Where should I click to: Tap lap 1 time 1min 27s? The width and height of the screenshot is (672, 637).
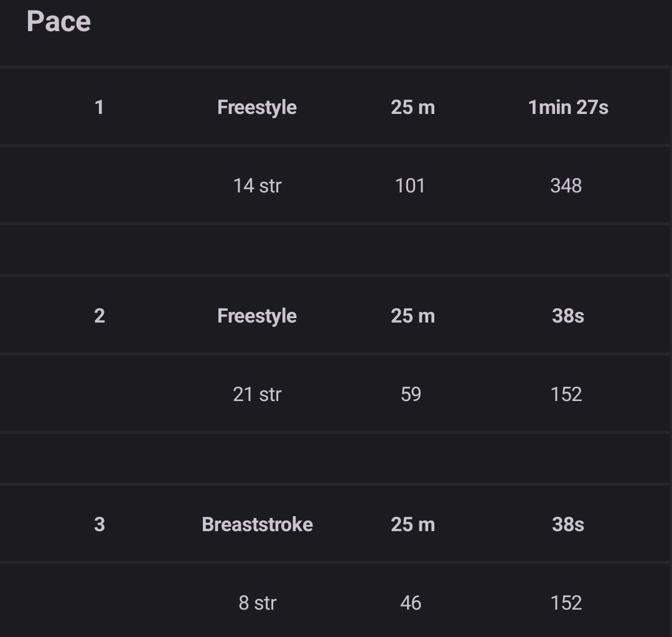568,107
